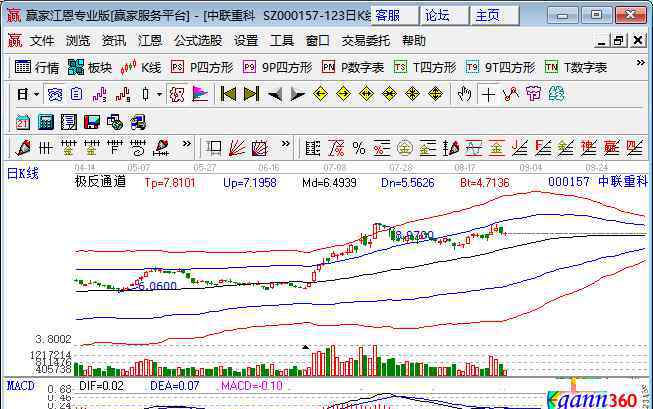
Task: Open the 行情 market quotes view
Action: 37,67
